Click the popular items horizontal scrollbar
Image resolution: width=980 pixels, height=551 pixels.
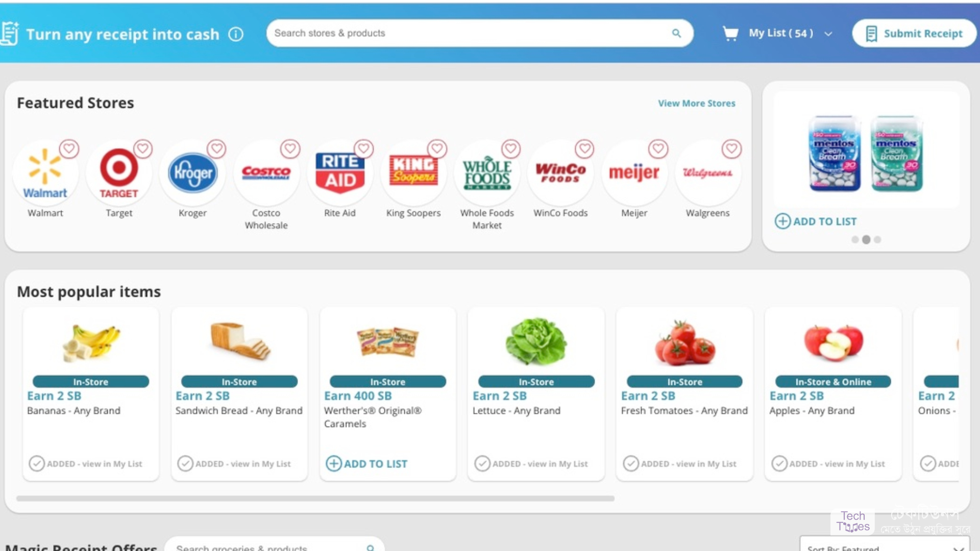(x=315, y=498)
